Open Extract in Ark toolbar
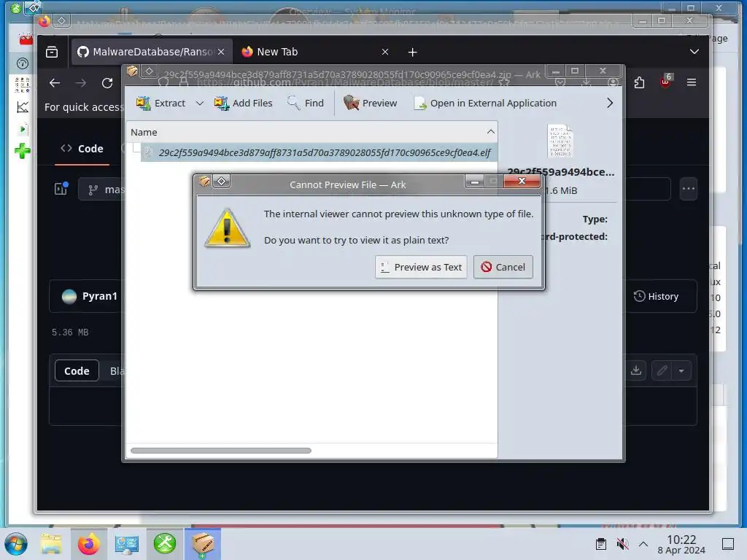 (x=160, y=103)
